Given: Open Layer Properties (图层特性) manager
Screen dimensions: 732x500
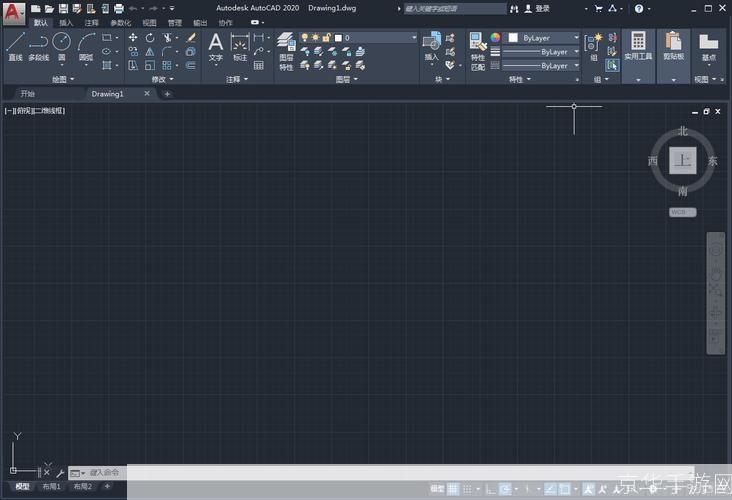Looking at the screenshot, I should coord(286,51).
